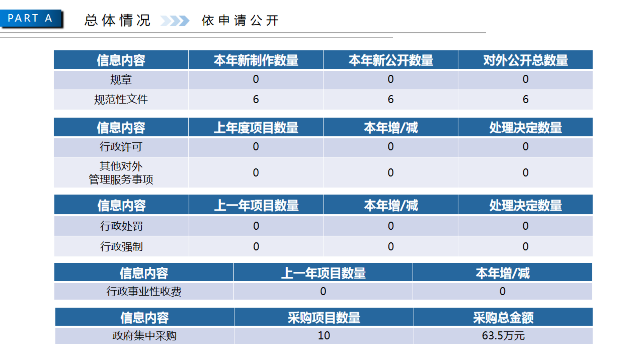Select the 行政事业性收费 row label

coord(144,291)
